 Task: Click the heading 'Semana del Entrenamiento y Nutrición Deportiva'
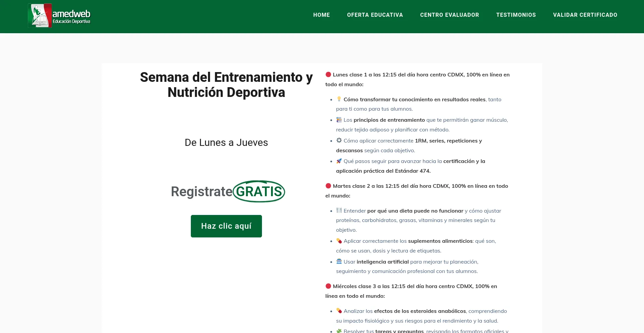[x=226, y=85]
